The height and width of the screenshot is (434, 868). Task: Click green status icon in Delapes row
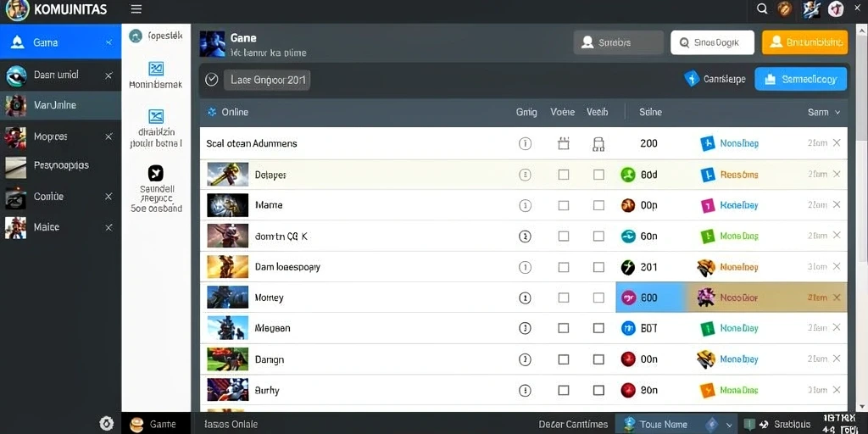click(x=628, y=175)
